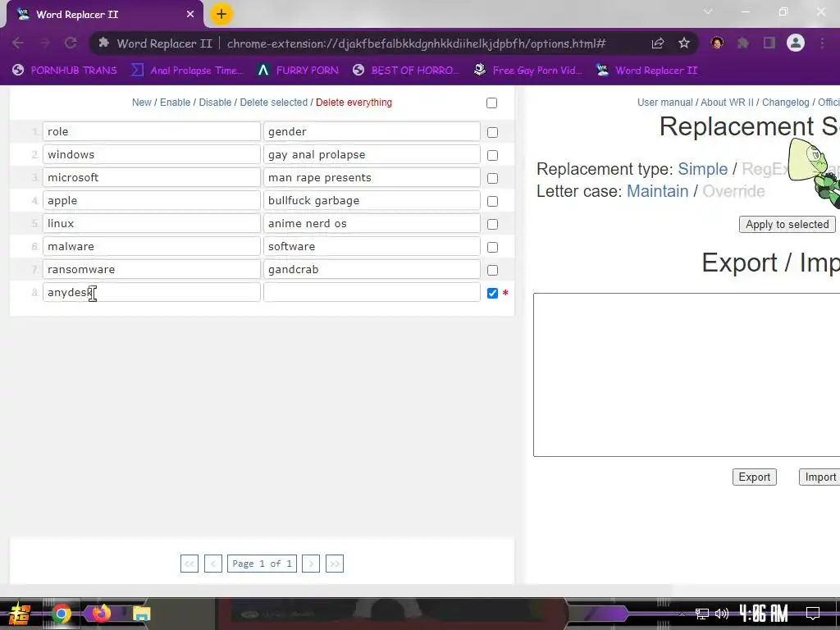Screen dimensions: 840x630
Task: Check the box for the ransomware row
Action: click(492, 271)
